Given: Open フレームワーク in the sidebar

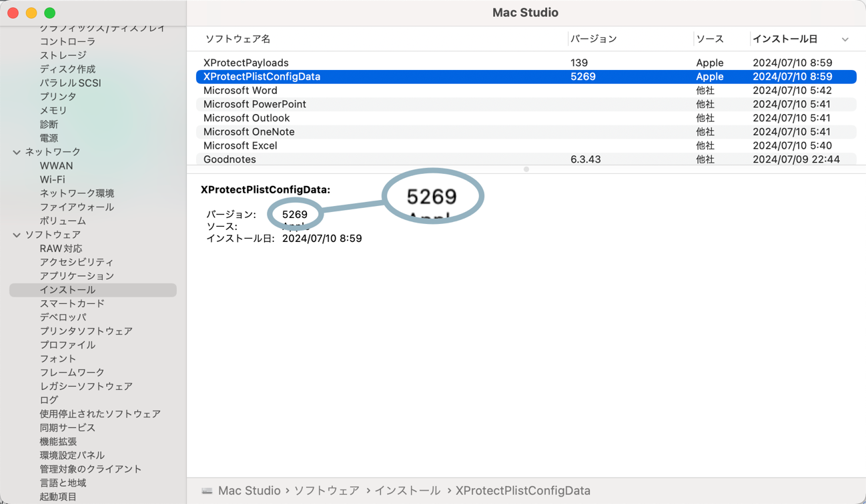Looking at the screenshot, I should tap(72, 373).
